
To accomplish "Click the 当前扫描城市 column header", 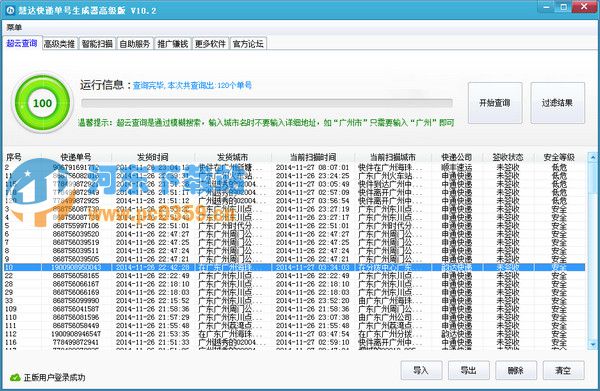I will tap(393, 157).
